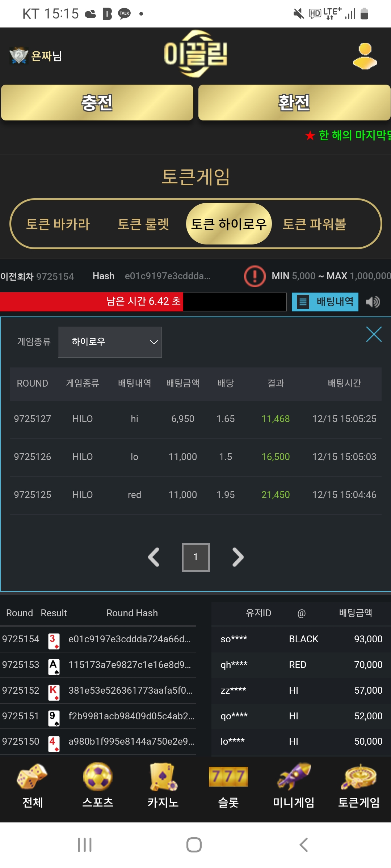Mute sound with the speaker icon
391x868 pixels.
click(373, 302)
